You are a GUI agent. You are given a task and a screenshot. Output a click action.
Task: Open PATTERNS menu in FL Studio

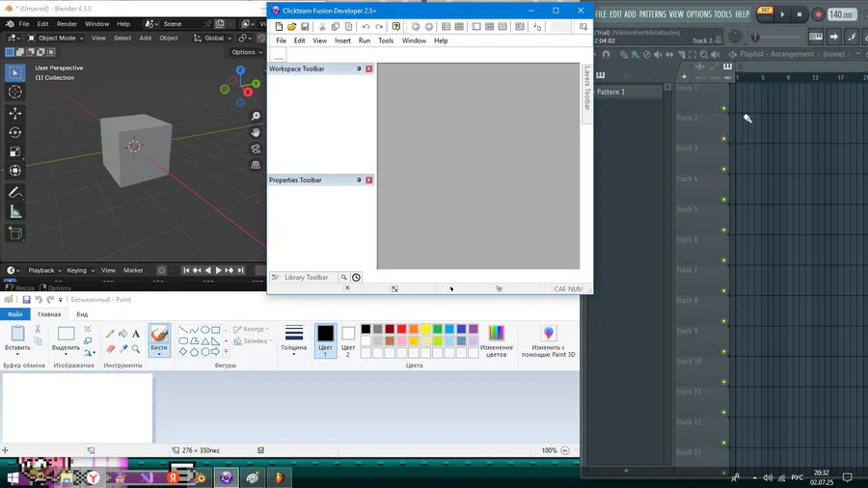coord(652,14)
